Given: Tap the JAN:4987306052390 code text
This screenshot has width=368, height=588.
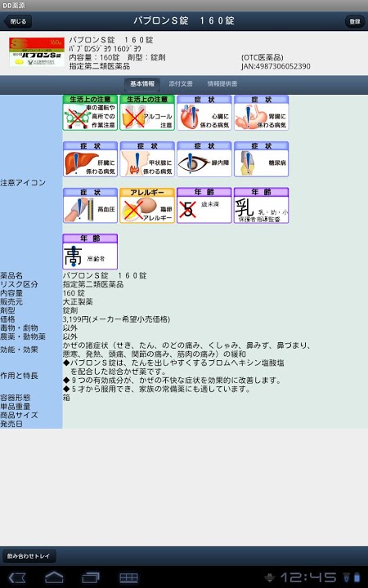Looking at the screenshot, I should click(x=276, y=66).
